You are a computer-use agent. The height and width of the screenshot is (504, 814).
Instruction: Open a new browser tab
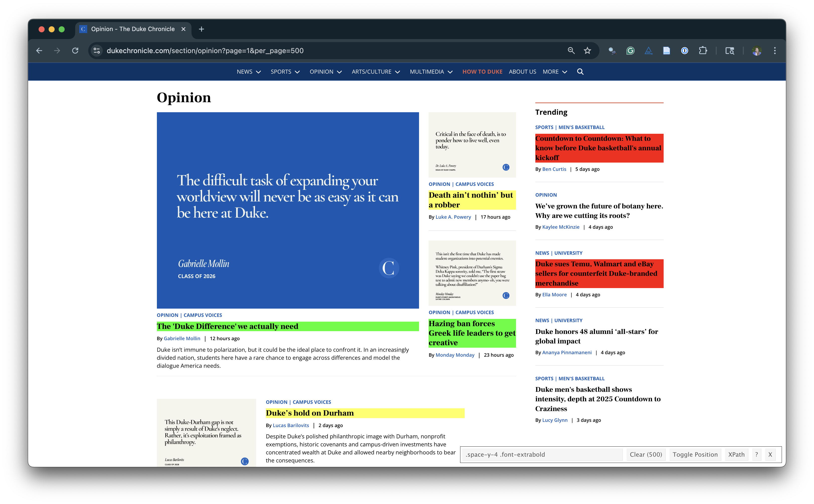(x=201, y=29)
